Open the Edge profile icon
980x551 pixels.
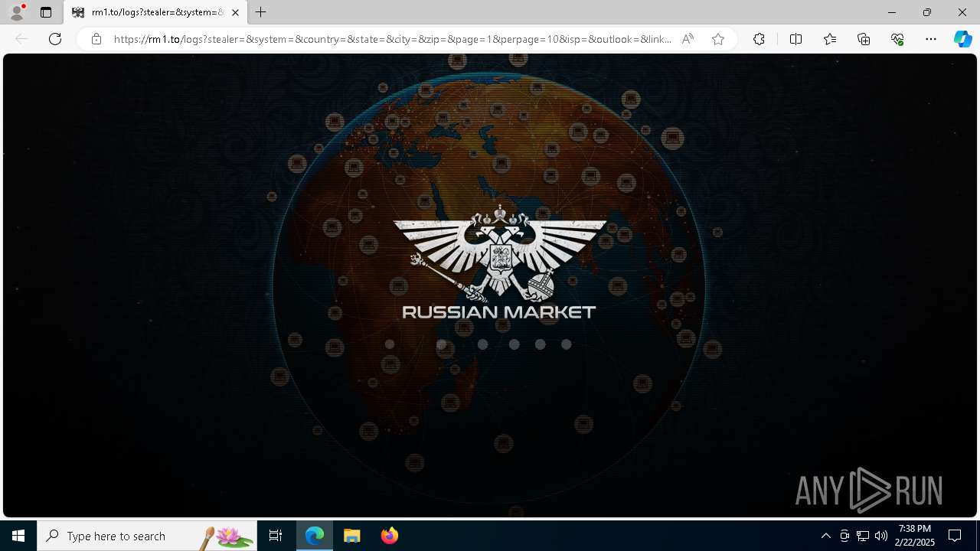pos(17,12)
